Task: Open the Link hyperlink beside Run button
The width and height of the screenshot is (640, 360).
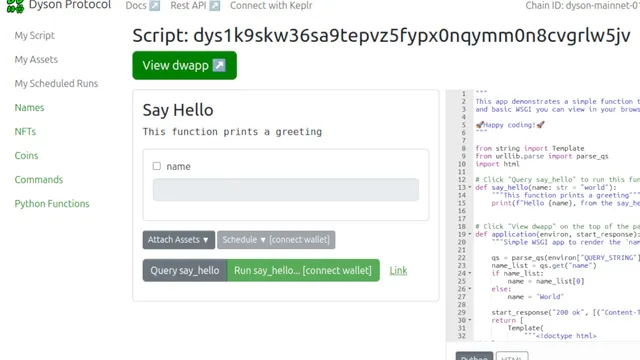Action: [398, 271]
